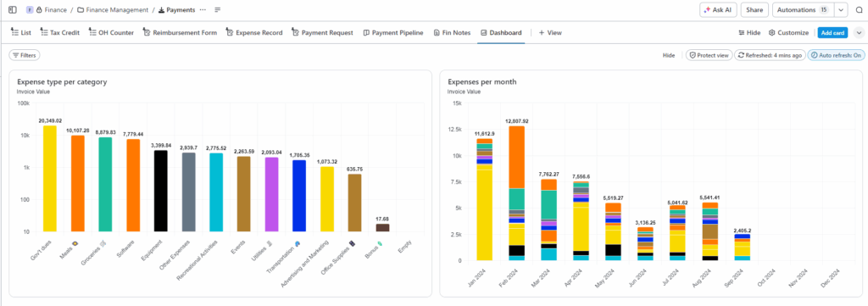Click the Feb 2024 stacked bar
Image resolution: width=868 pixels, height=306 pixels.
coord(516,193)
